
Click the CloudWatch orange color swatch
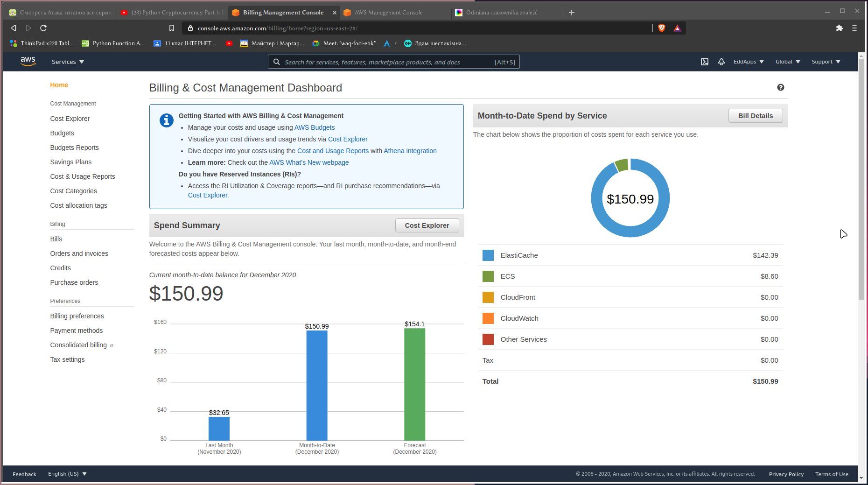[488, 318]
